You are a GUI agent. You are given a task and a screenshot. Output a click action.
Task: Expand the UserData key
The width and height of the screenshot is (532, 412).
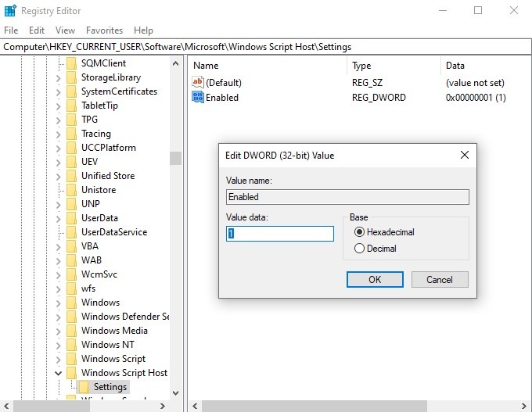[58, 219]
